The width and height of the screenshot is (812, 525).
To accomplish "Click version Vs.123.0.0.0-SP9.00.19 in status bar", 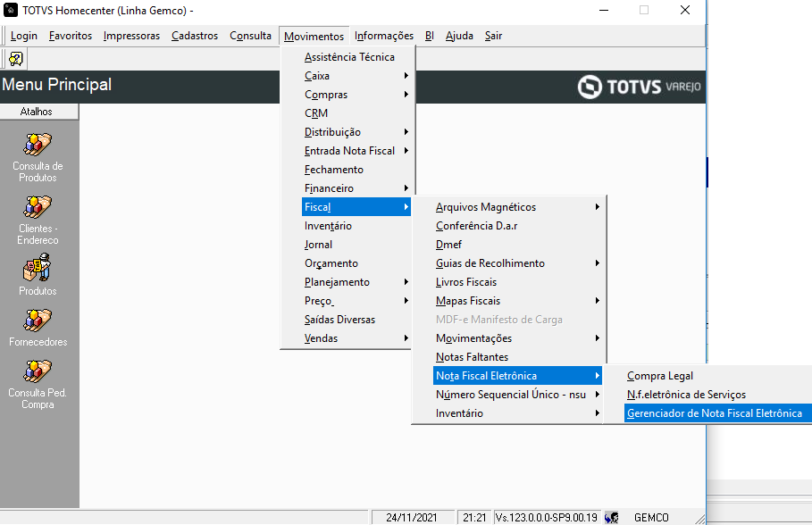I will pos(547,517).
